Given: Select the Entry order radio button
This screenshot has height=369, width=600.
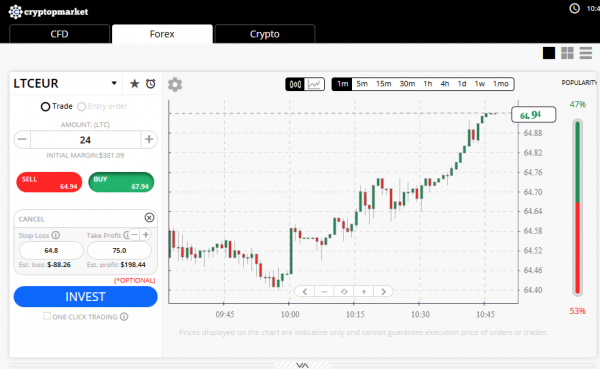Looking at the screenshot, I should (x=82, y=106).
